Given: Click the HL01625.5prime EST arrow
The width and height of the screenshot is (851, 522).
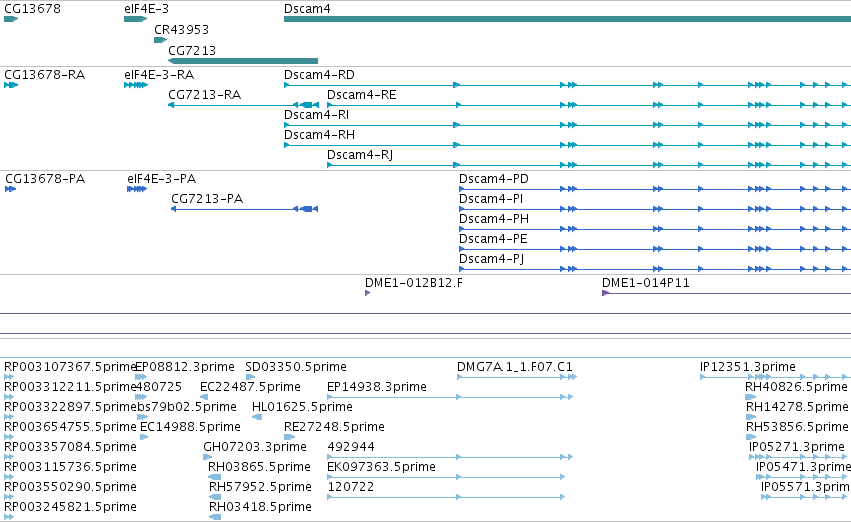Looking at the screenshot, I should pyautogui.click(x=257, y=417).
